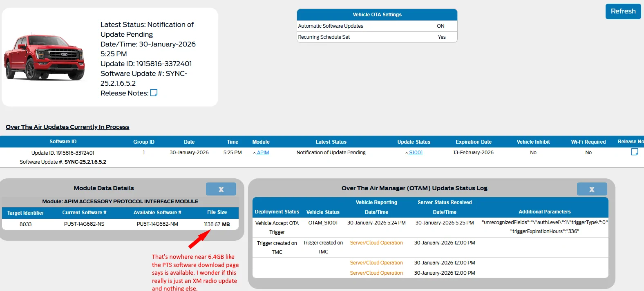644x291 pixels.
Task: Click the Current Software # column header
Action: 84,213
